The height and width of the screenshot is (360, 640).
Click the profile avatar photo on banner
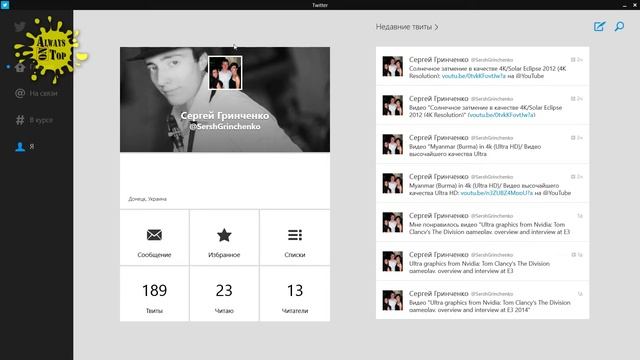225,73
